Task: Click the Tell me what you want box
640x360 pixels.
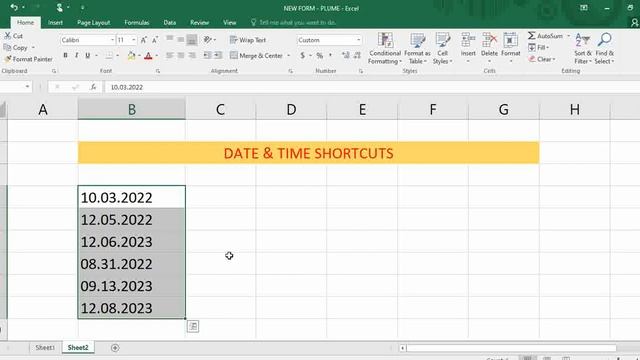Action: pyautogui.click(x=294, y=22)
